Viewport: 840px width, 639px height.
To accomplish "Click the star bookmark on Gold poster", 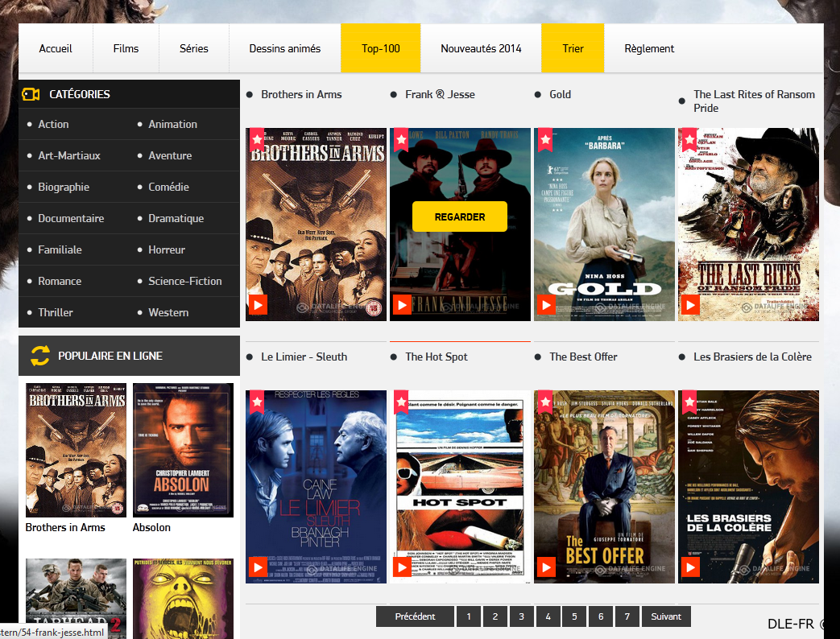I will coord(545,140).
